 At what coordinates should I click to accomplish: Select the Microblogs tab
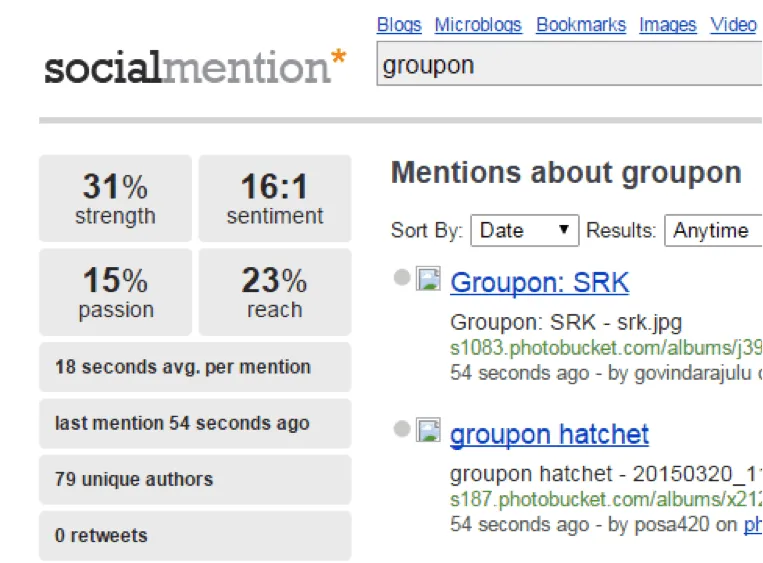478,25
